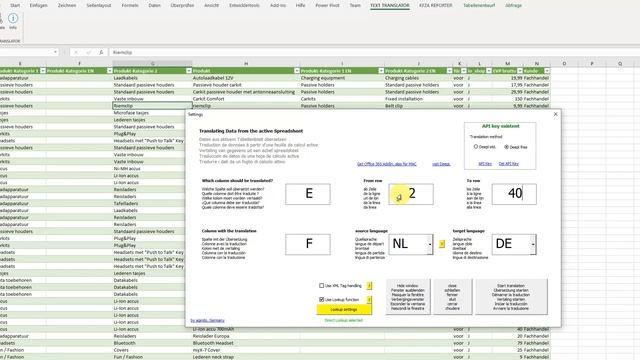Click cell containing Bluetooth Headset
Image resolution: width=640 pixels, height=360 pixels.
(x=246, y=343)
